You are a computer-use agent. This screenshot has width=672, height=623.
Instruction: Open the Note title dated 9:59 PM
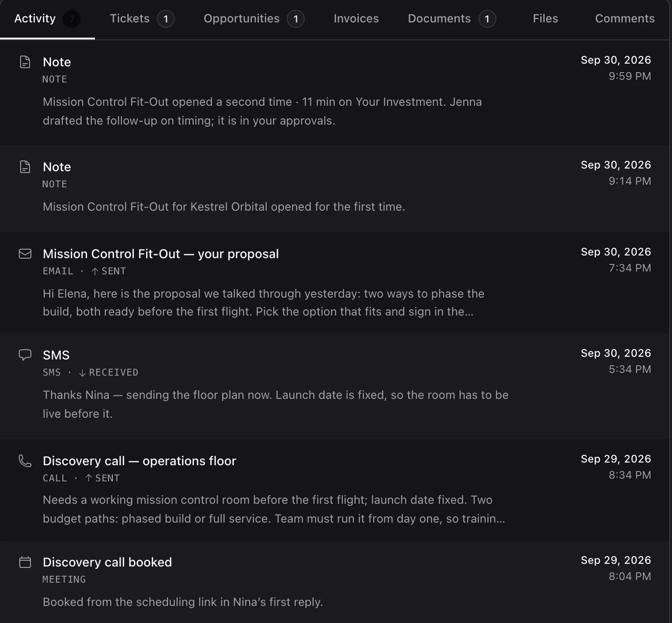click(x=57, y=62)
